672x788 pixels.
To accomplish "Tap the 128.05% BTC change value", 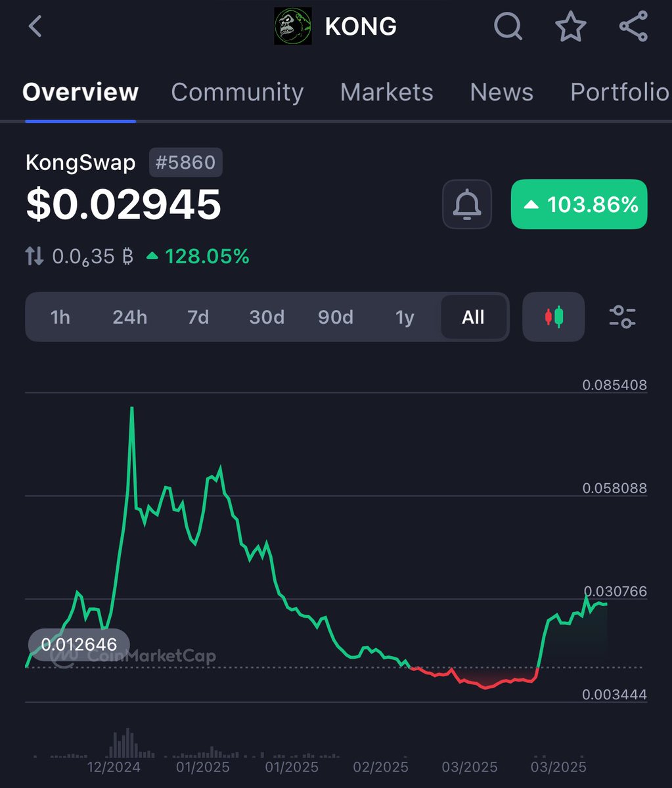I will (207, 256).
